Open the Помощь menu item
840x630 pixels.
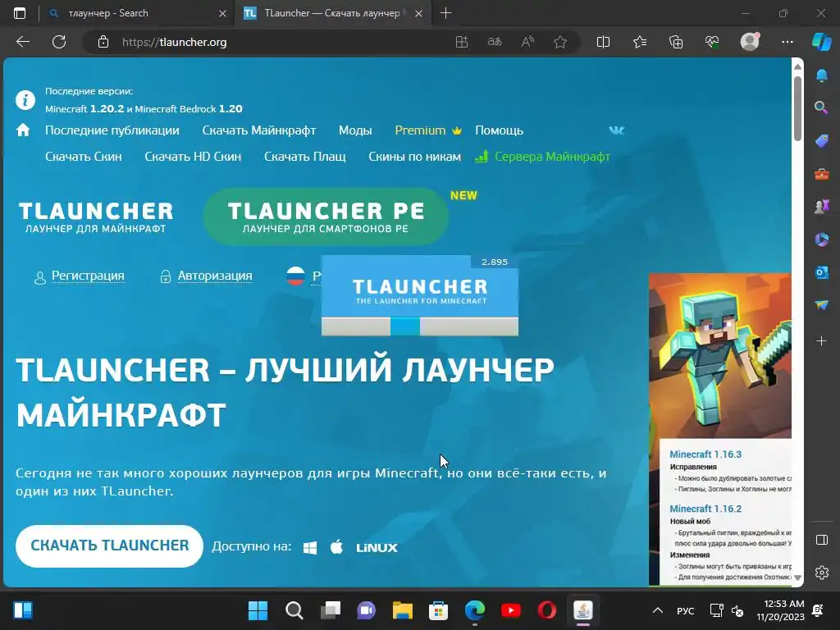[x=499, y=130]
